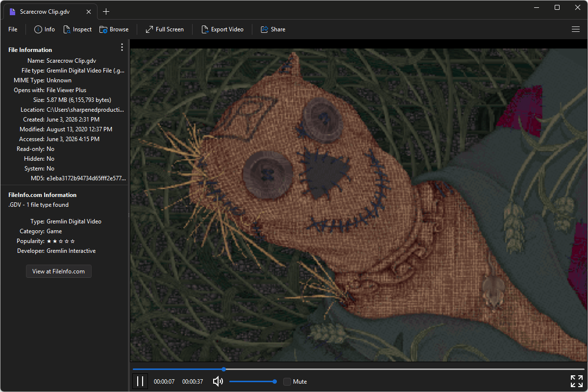
Task: Click the Modified date August 13, 2020
Action: (79, 129)
